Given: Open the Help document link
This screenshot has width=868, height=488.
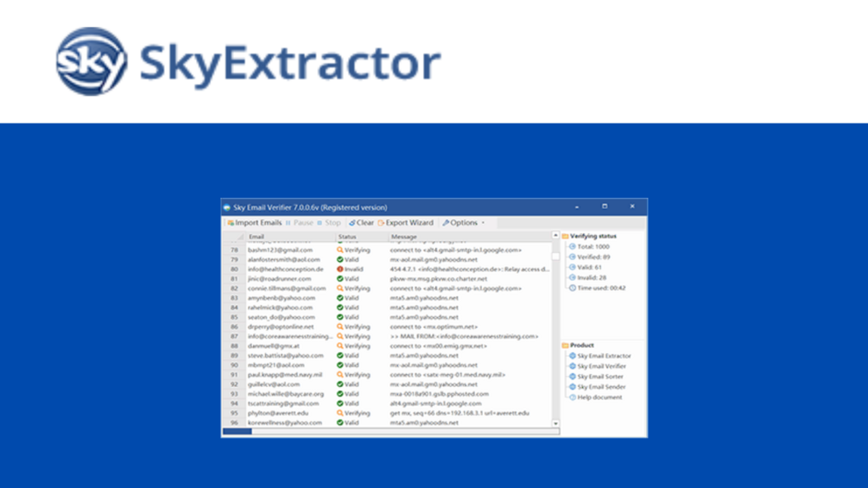Looking at the screenshot, I should click(599, 397).
